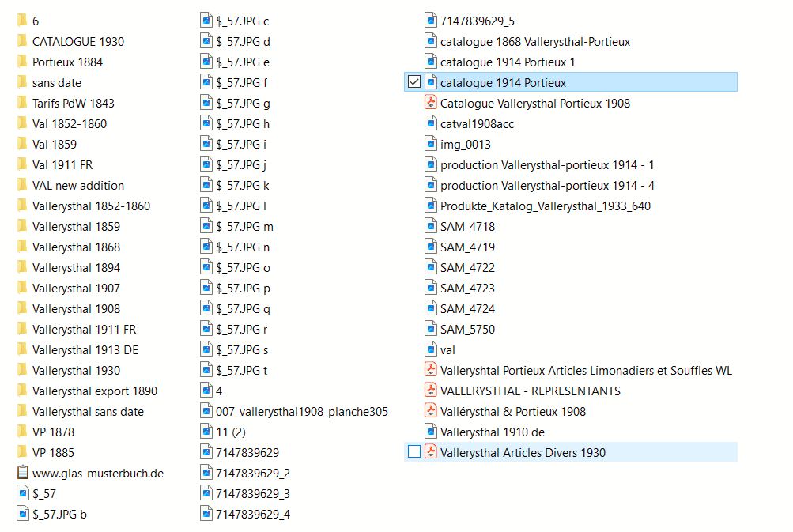The height and width of the screenshot is (532, 793).
Task: Select folder Vallerysthal export 1890
Action: coord(87,391)
